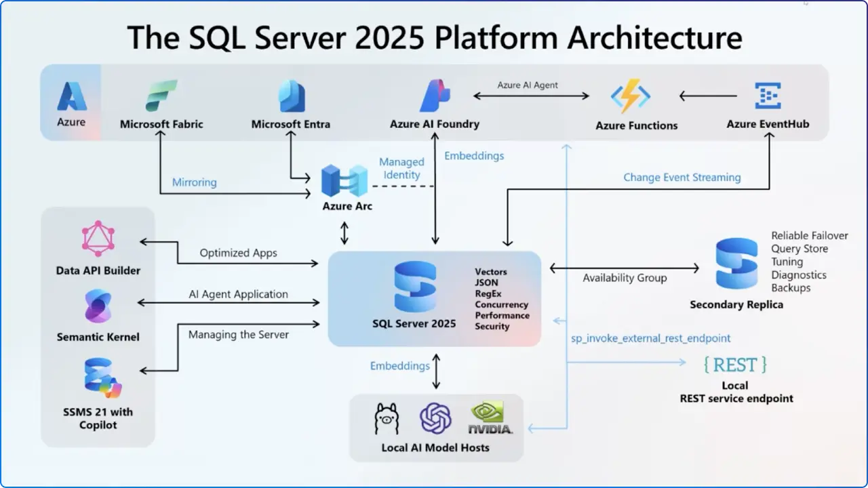Open the Data API Builder icon

point(98,239)
